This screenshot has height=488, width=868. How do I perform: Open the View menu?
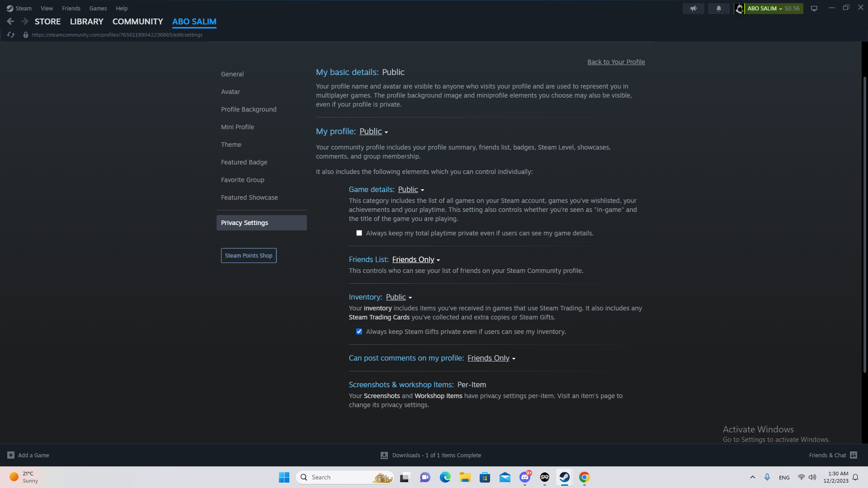(x=47, y=8)
